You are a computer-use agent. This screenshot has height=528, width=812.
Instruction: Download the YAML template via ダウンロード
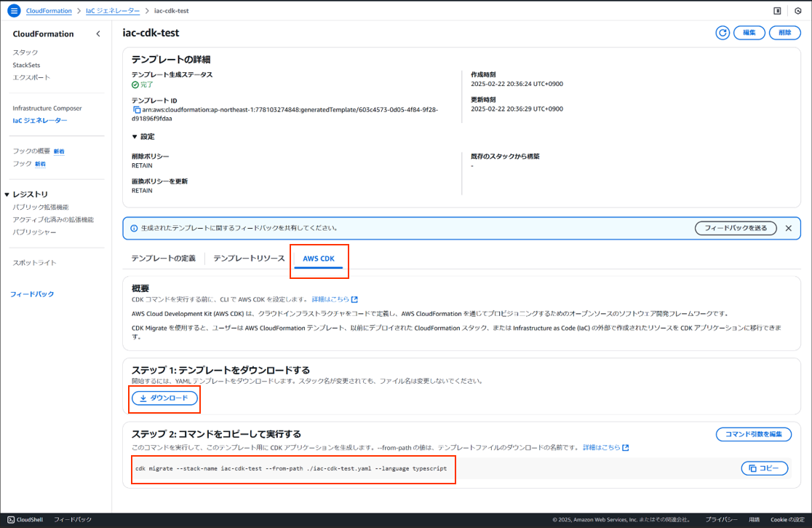[164, 399]
